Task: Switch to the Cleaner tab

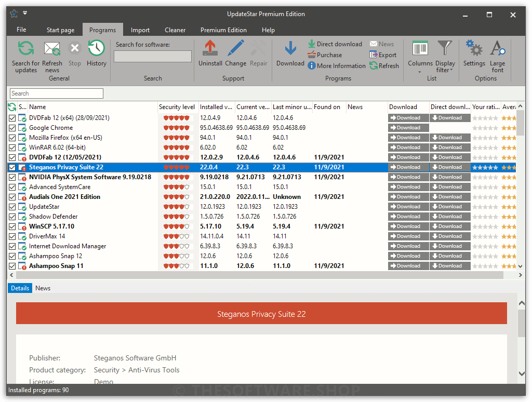Action: click(175, 30)
